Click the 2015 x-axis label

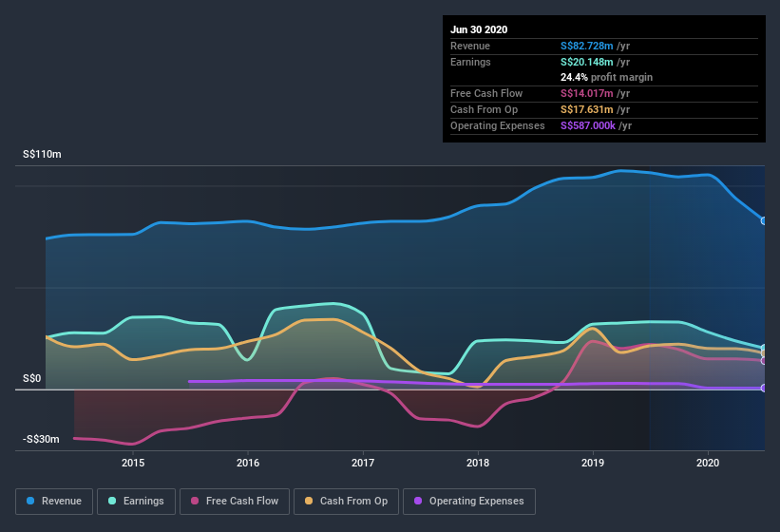pos(133,464)
